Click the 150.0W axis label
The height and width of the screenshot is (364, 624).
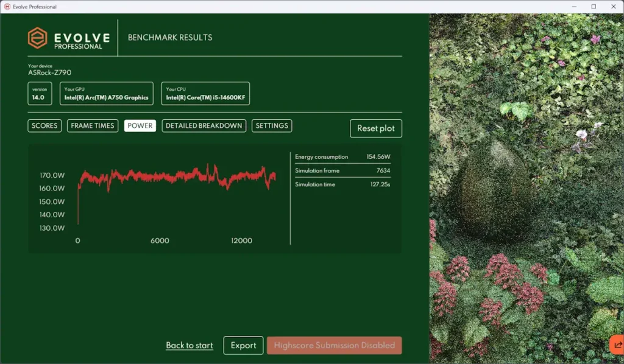(52, 201)
